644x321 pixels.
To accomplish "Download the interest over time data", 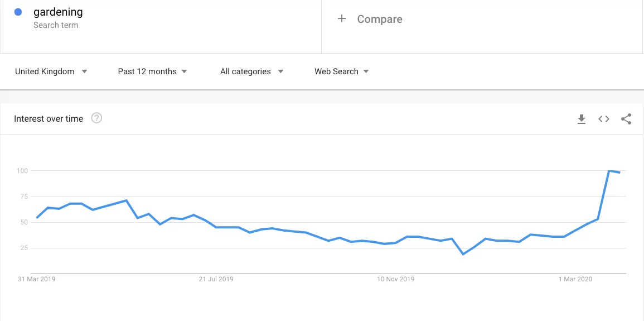I will 582,119.
